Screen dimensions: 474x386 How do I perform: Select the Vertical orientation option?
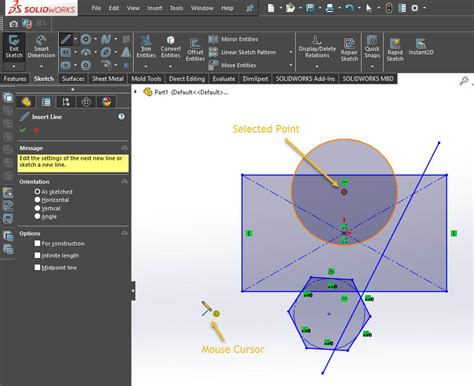(37, 208)
